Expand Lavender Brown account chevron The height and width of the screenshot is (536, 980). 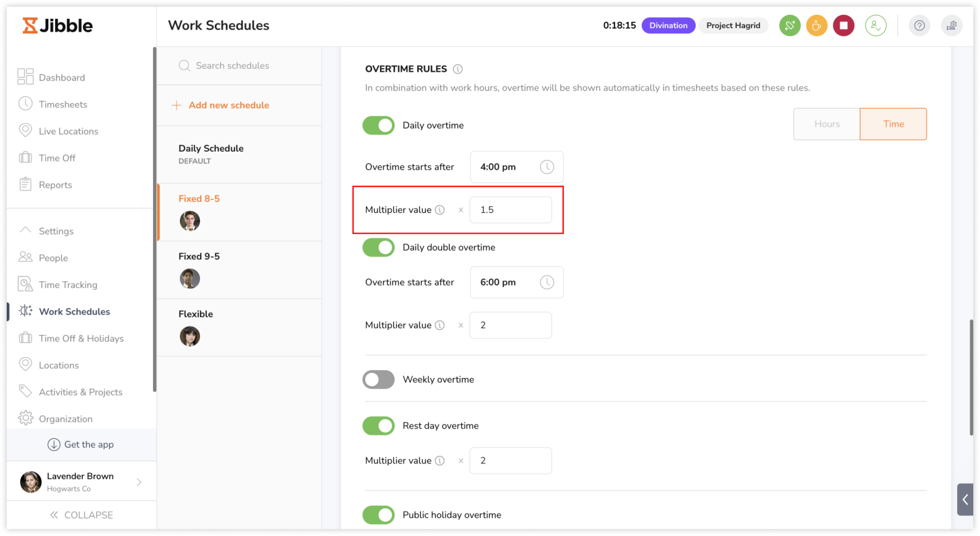(x=139, y=482)
